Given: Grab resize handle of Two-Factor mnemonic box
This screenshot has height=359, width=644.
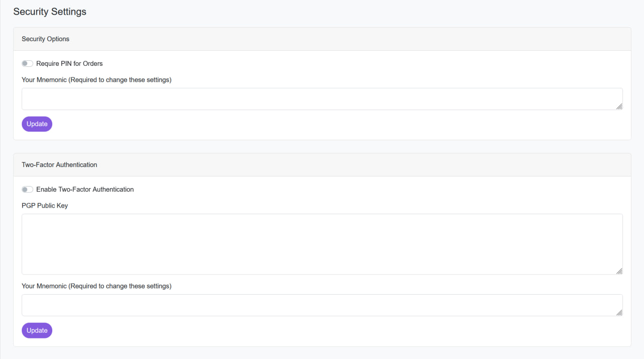Looking at the screenshot, I should pyautogui.click(x=619, y=312).
